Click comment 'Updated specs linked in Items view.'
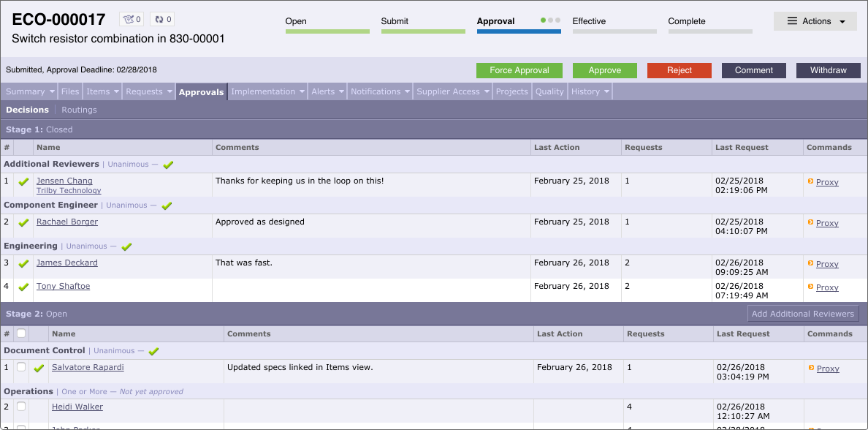Screen dimensions: 868x430 click(300, 367)
